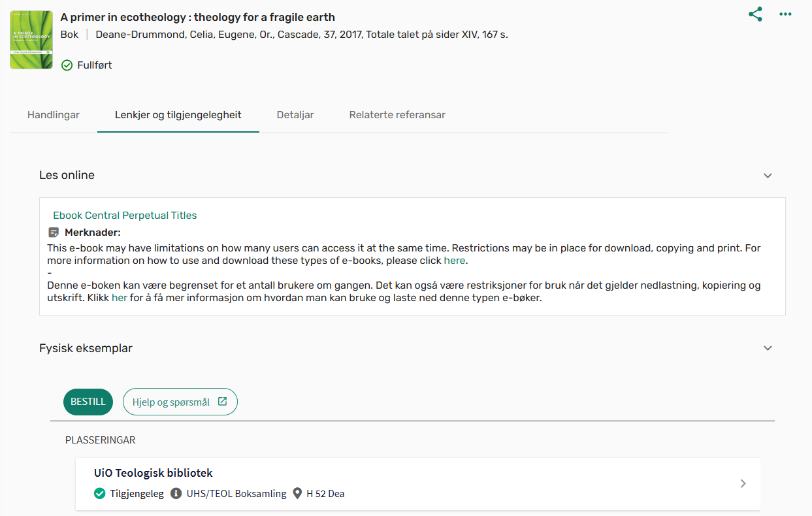The height and width of the screenshot is (516, 812).
Task: Click the location pin icon beside H 52 Dea
Action: [298, 494]
